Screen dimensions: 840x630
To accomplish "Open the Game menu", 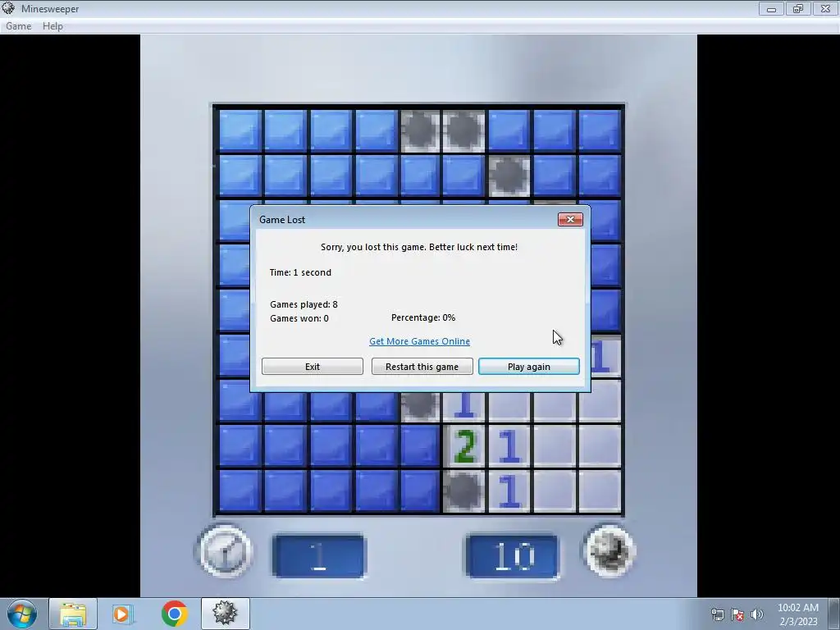I will click(18, 25).
